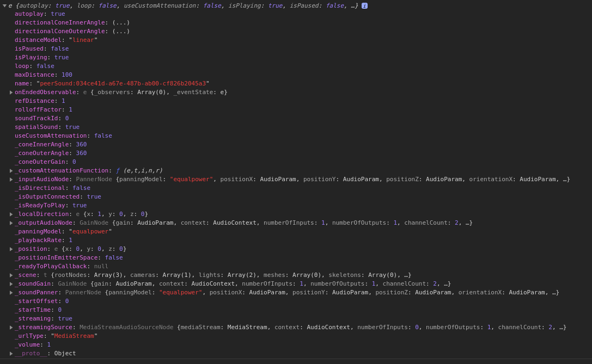Click the isPaused: false row
592x364 pixels.
point(41,48)
